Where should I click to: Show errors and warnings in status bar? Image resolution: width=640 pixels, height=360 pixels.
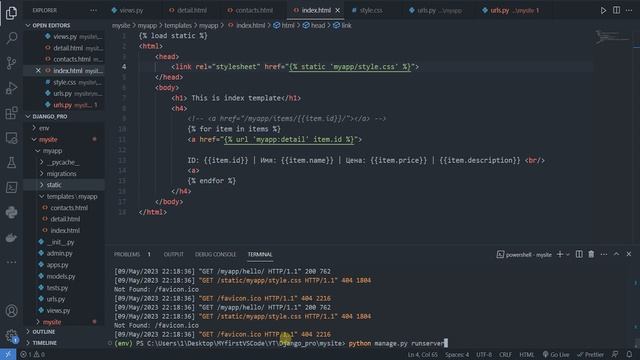(x=33, y=354)
